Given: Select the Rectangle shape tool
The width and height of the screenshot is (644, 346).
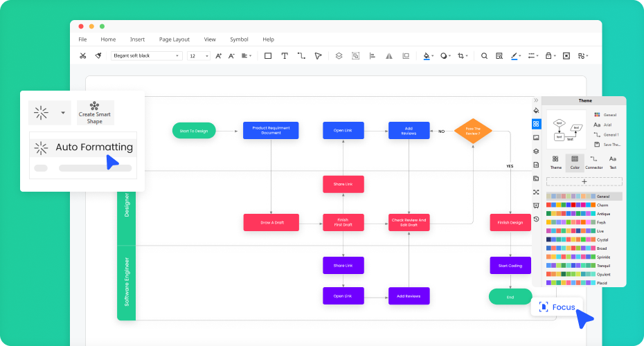Looking at the screenshot, I should click(267, 56).
